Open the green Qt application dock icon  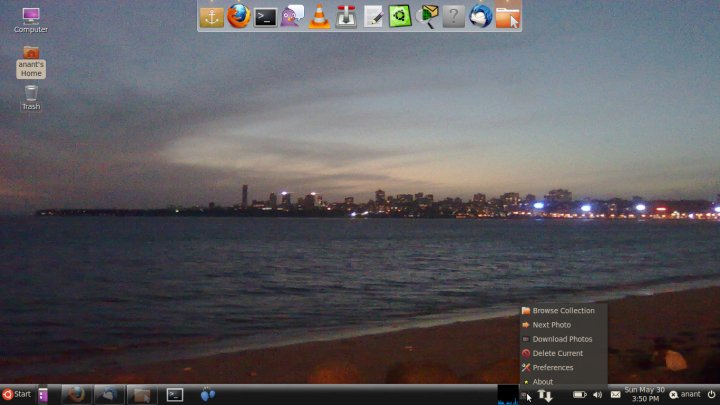click(400, 16)
